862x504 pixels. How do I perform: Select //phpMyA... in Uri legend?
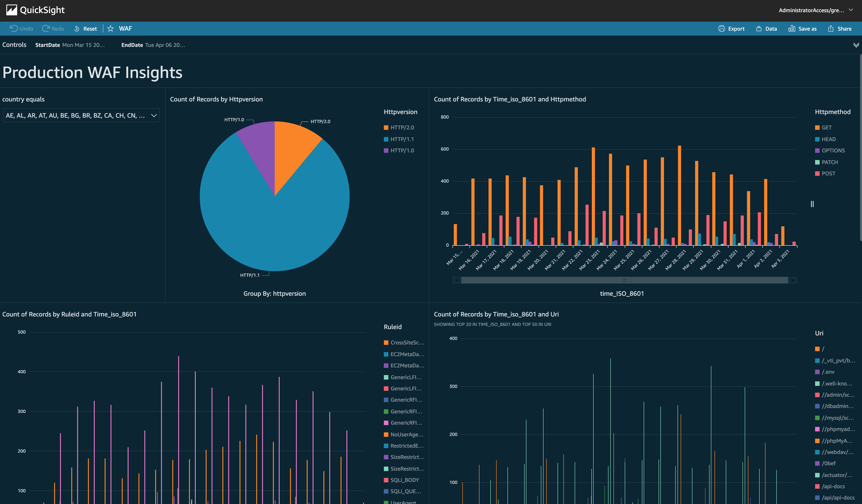[x=834, y=441]
